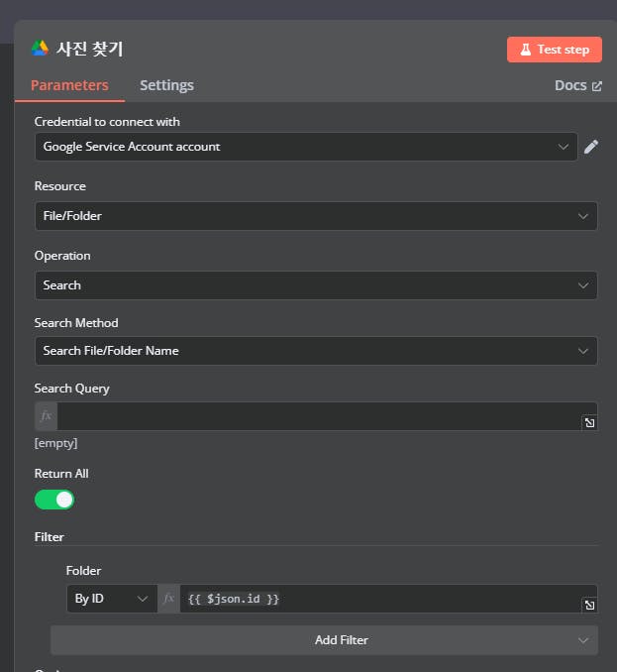
Task: Click fx icon in Folder field
Action: (168, 599)
